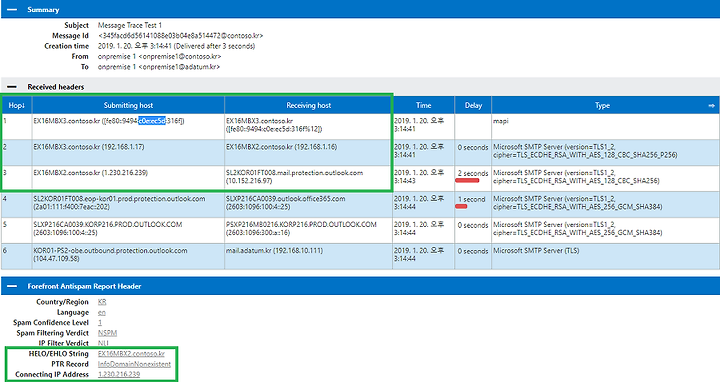Open the KR Country/Region link
This screenshot has width=720, height=382.
point(102,302)
